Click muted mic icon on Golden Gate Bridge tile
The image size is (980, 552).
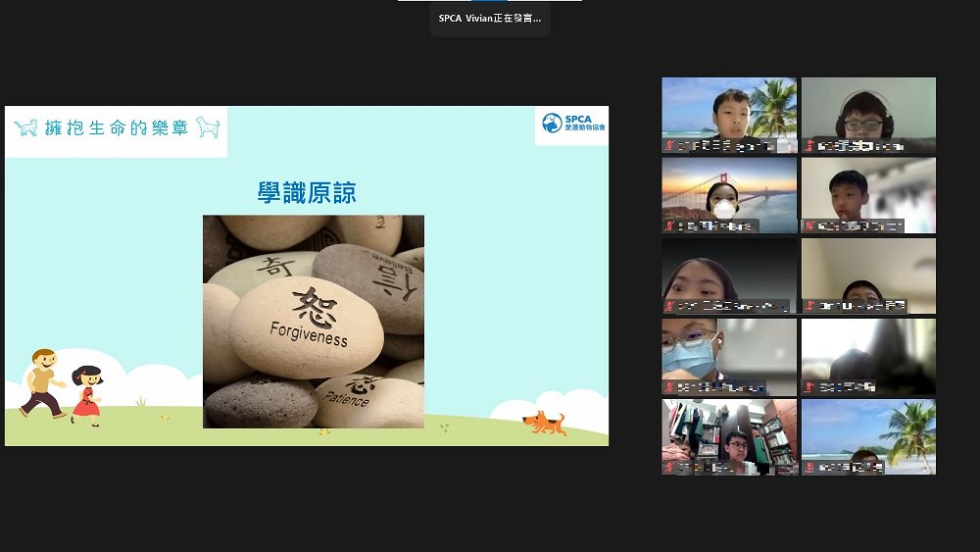coord(670,226)
